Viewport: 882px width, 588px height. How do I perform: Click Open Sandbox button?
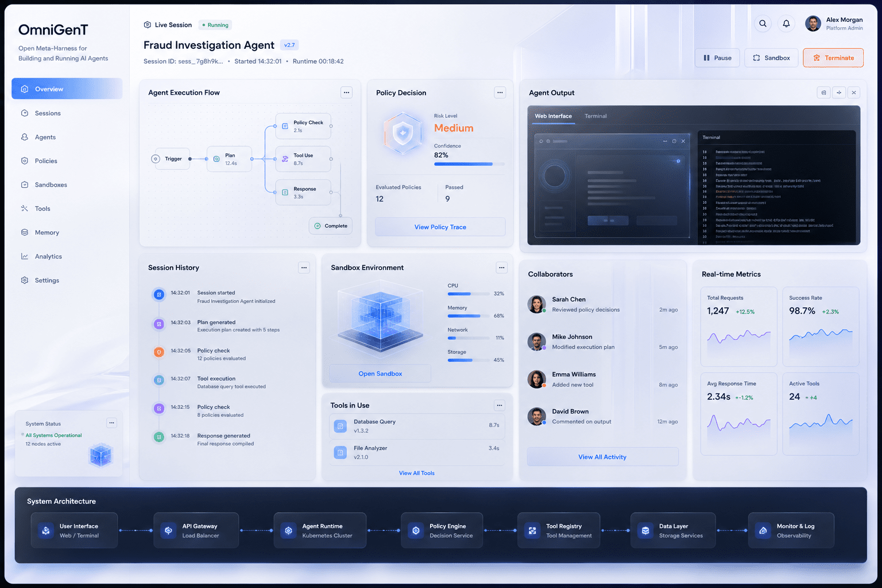coord(380,374)
